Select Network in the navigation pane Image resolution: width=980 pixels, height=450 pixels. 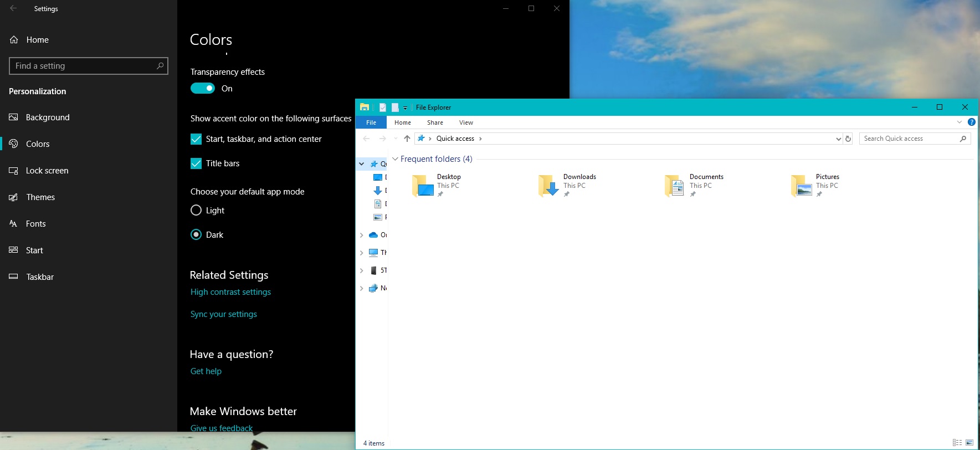(378, 288)
